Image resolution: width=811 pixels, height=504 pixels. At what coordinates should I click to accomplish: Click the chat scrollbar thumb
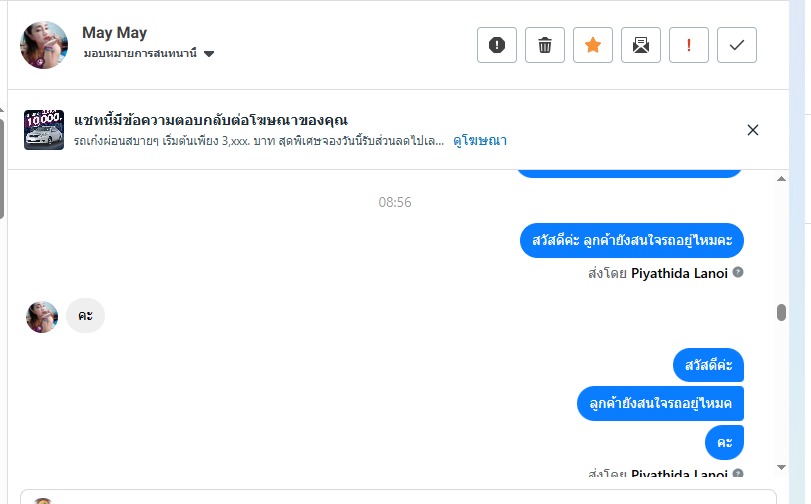(781, 313)
